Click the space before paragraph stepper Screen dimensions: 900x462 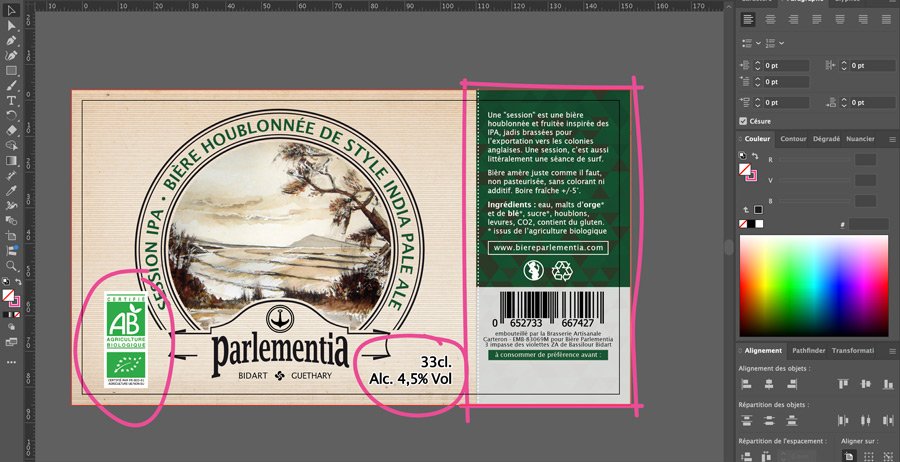click(x=758, y=103)
